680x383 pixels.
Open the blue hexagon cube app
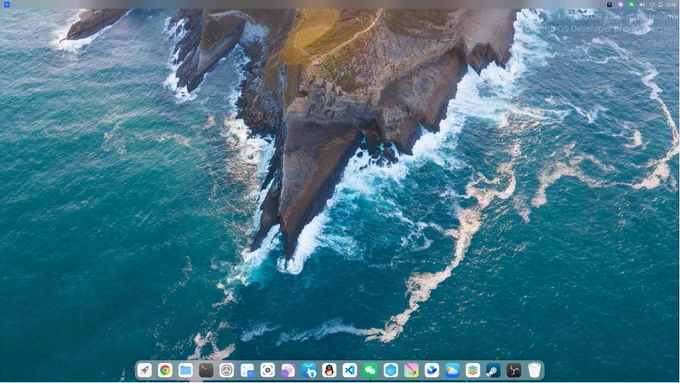(x=391, y=370)
